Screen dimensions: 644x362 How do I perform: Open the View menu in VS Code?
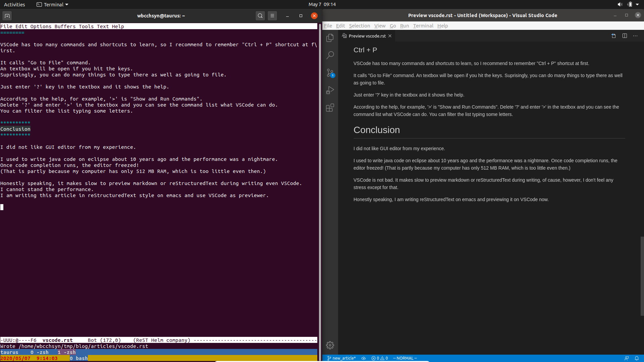[x=380, y=26]
